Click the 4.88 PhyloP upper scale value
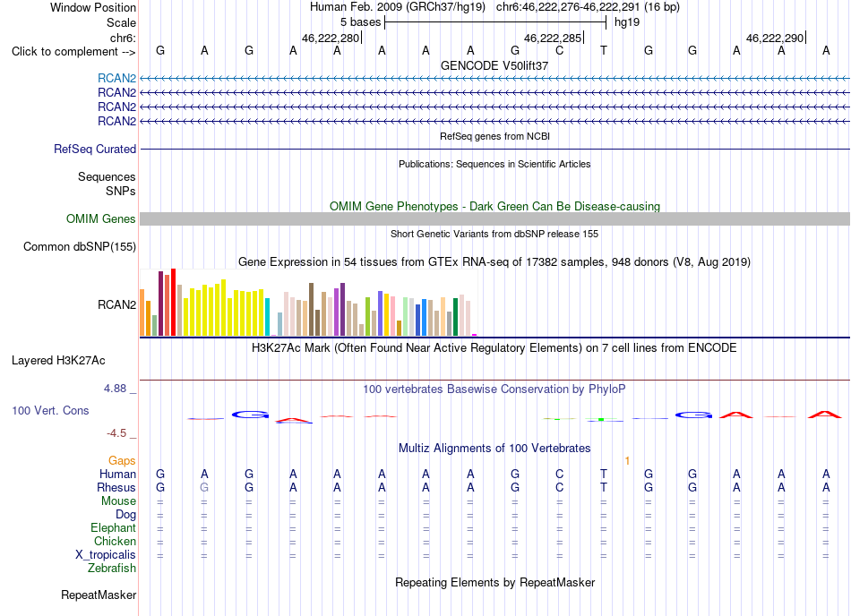The width and height of the screenshot is (851, 616). 115,389
